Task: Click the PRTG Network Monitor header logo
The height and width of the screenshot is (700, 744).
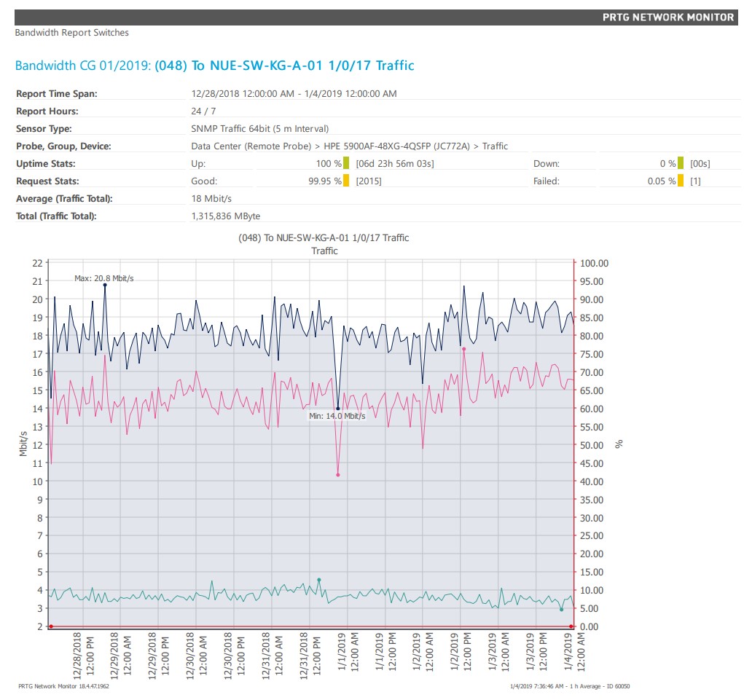Action: (x=667, y=17)
